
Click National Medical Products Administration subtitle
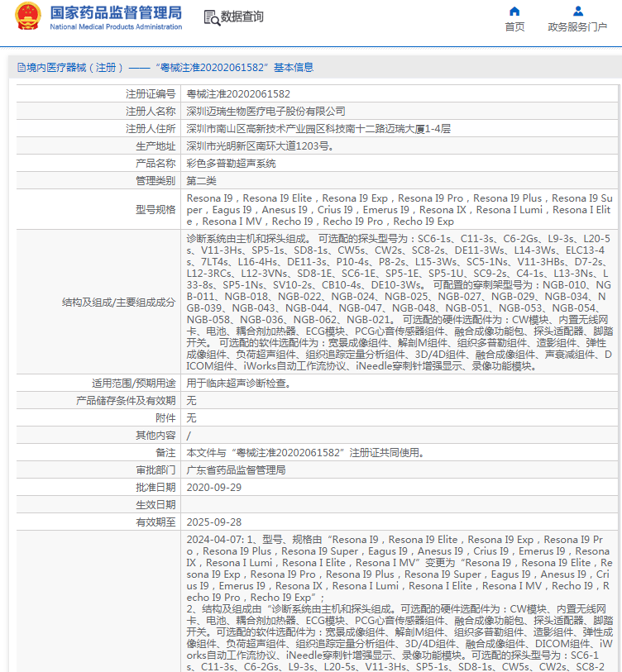pos(116,26)
